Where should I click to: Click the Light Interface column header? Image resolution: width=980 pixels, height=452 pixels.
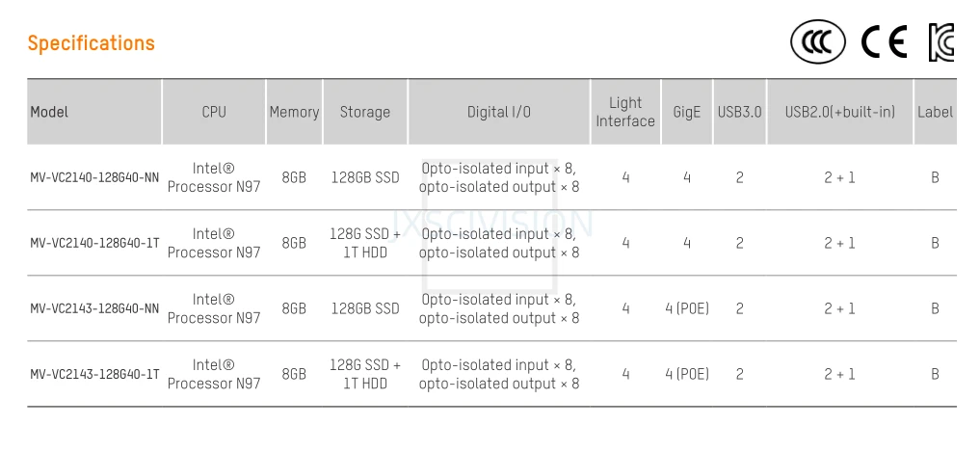(x=625, y=112)
